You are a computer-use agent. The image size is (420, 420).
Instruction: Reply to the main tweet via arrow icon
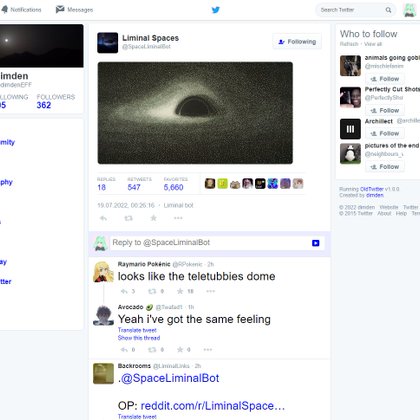[x=103, y=218]
